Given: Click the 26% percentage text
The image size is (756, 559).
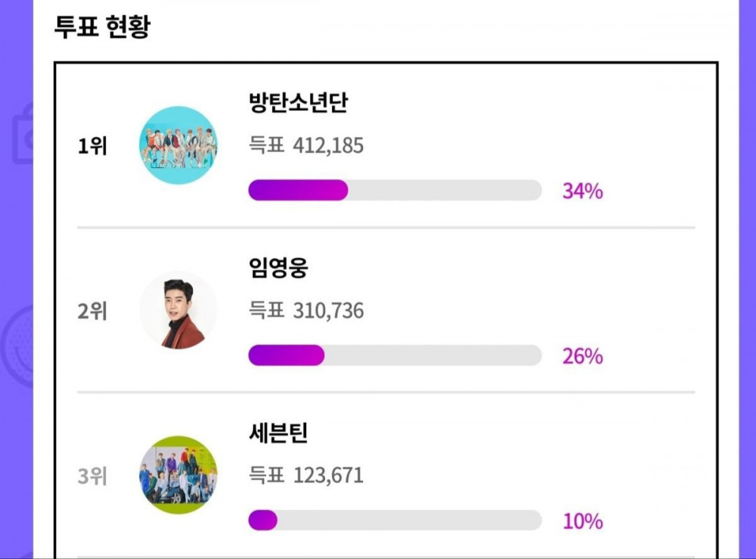Looking at the screenshot, I should (582, 356).
